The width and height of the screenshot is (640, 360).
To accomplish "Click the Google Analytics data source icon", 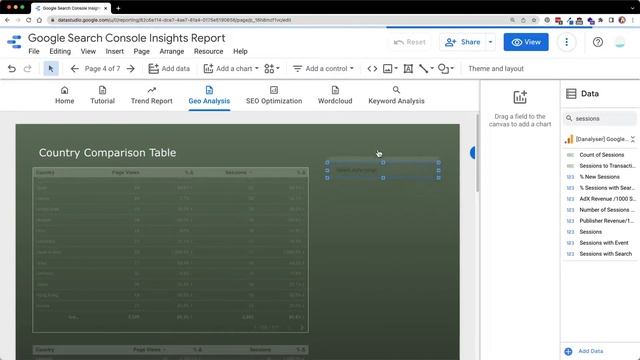I will coord(569,139).
